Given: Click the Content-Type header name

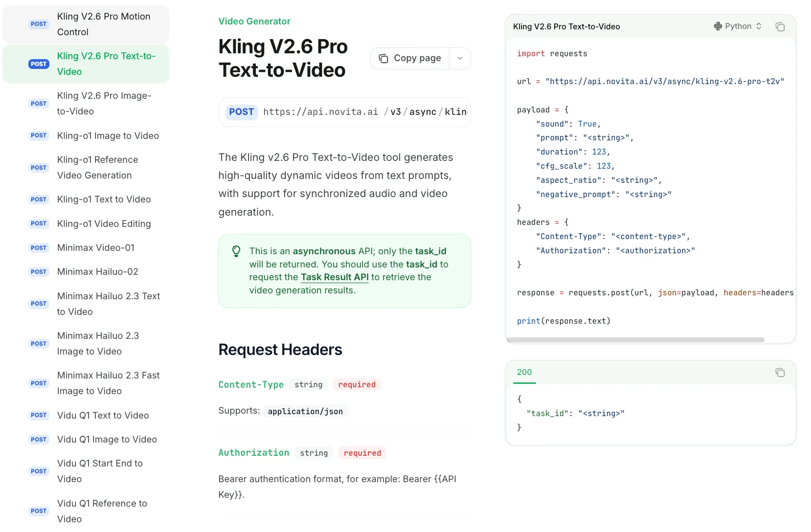Looking at the screenshot, I should [251, 385].
